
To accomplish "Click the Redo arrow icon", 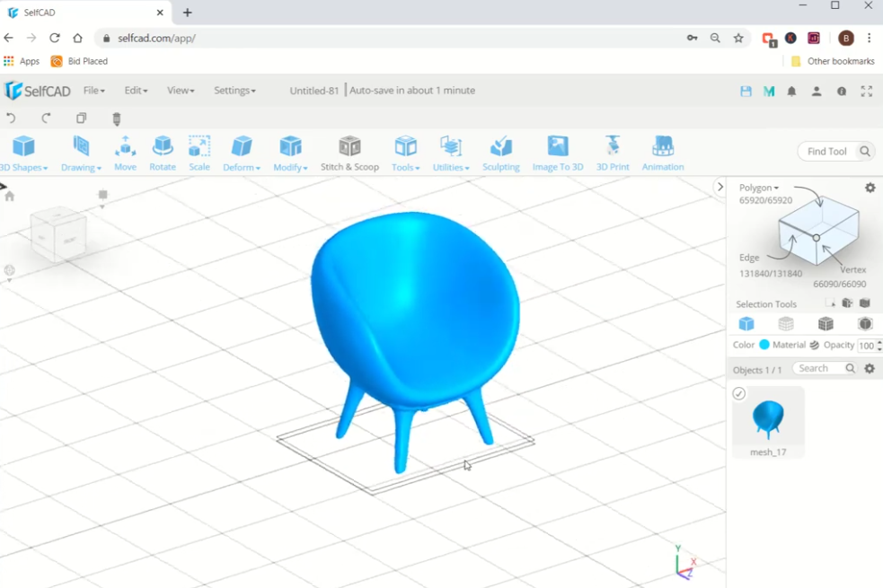I will [x=46, y=118].
